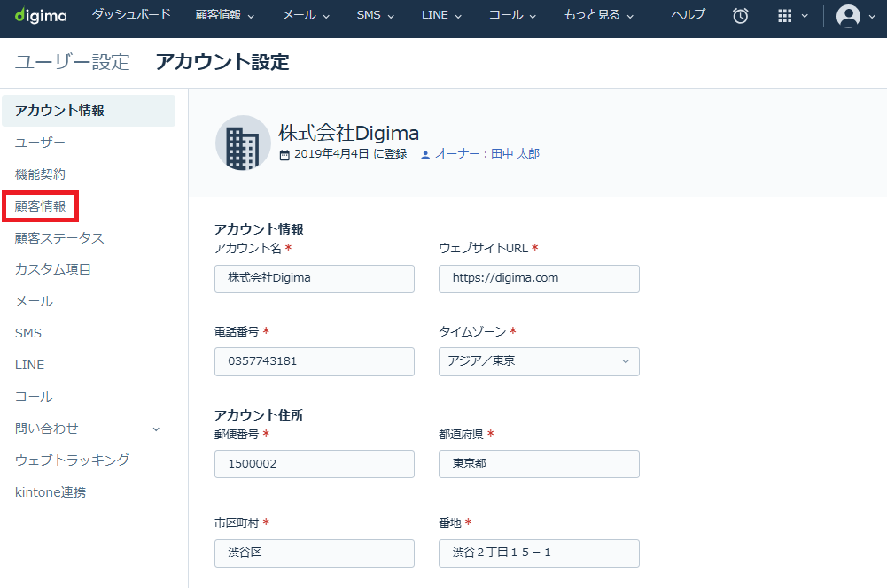Click chevron next to apps grid
The height and width of the screenshot is (588, 887).
tap(805, 17)
